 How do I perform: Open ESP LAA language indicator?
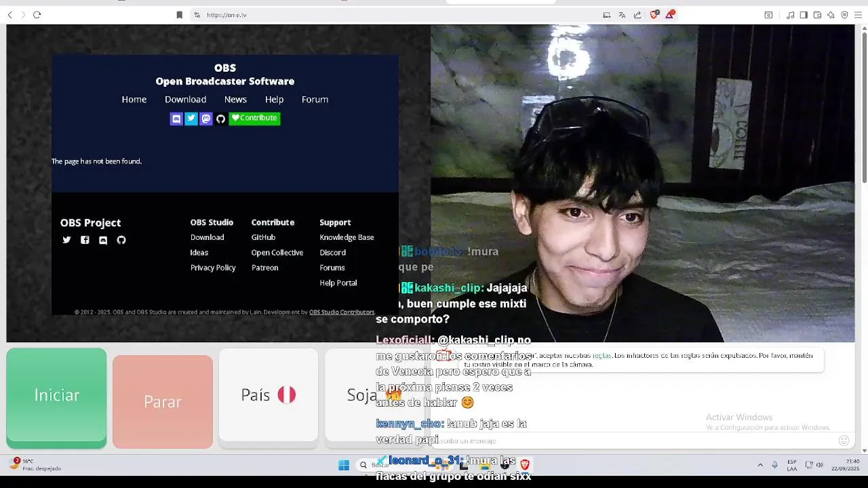pos(792,465)
